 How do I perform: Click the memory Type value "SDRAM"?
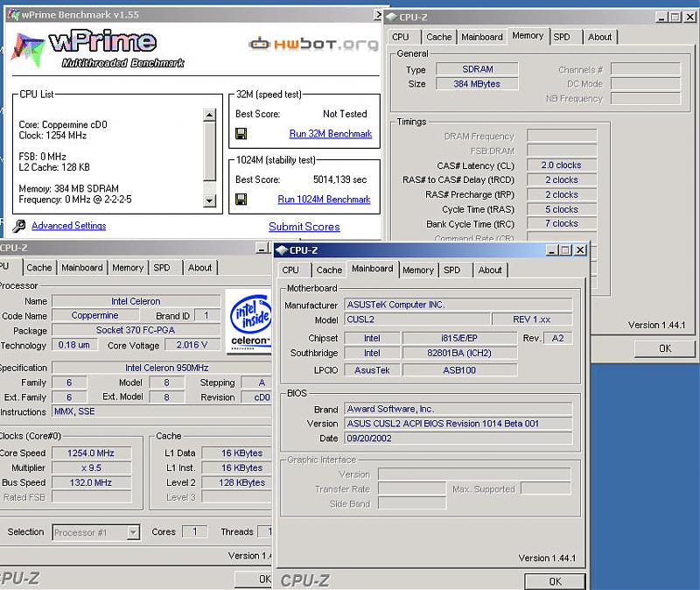tap(477, 69)
